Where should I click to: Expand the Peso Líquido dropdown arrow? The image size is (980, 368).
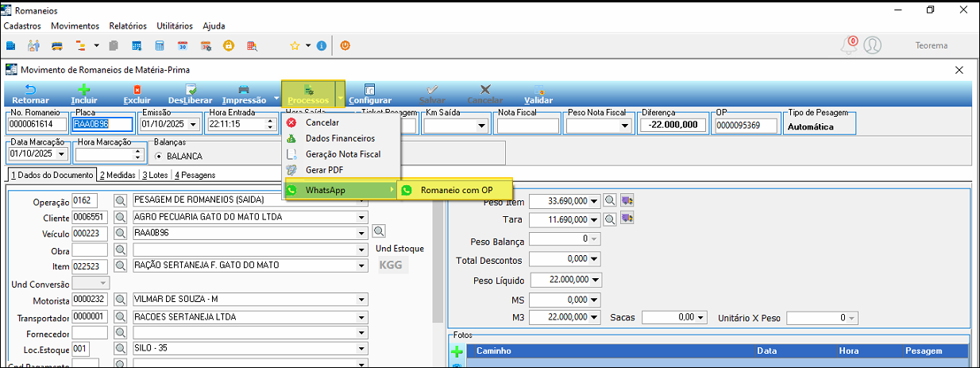[596, 280]
